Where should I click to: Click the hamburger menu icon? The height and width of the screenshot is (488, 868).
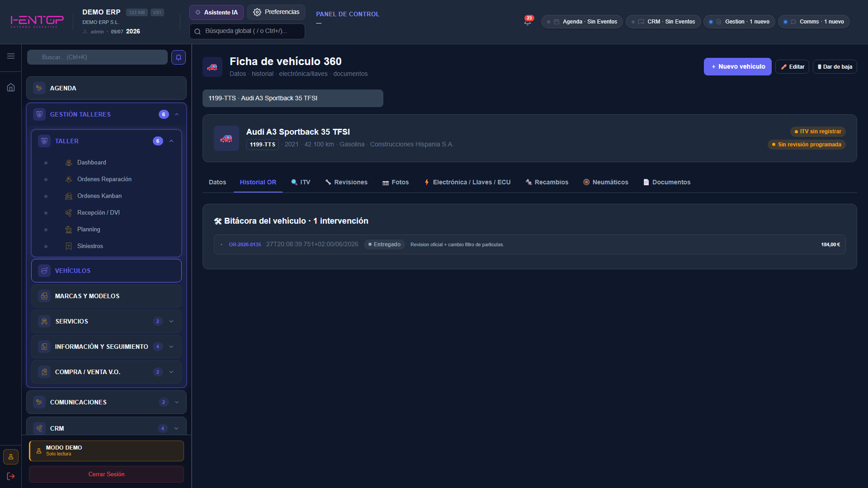pos(11,56)
